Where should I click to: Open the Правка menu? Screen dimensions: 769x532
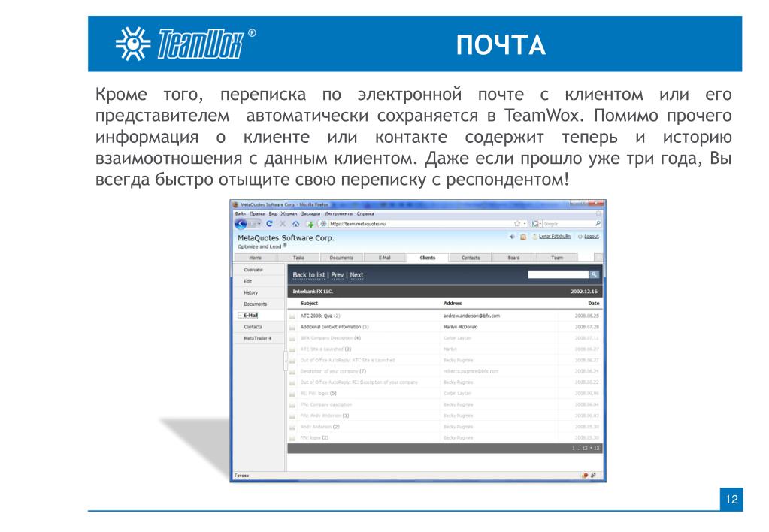(x=257, y=214)
